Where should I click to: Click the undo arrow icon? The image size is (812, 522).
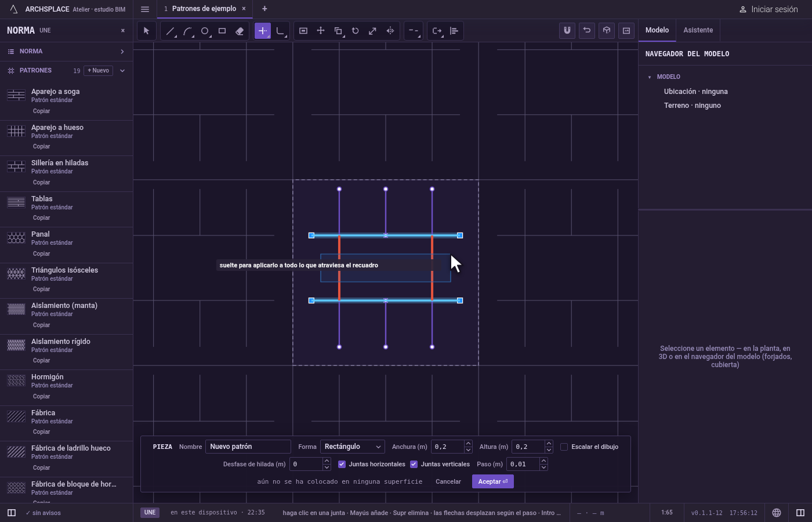[x=587, y=30]
